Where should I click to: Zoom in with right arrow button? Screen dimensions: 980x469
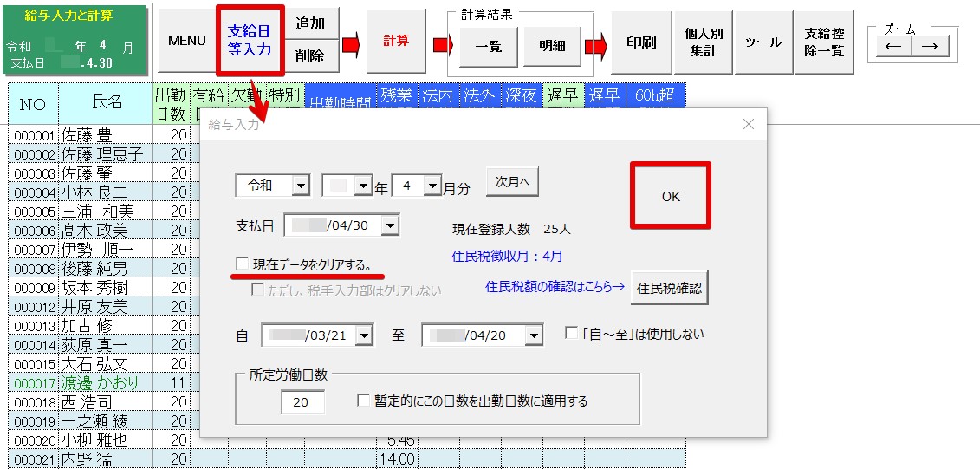[x=929, y=47]
